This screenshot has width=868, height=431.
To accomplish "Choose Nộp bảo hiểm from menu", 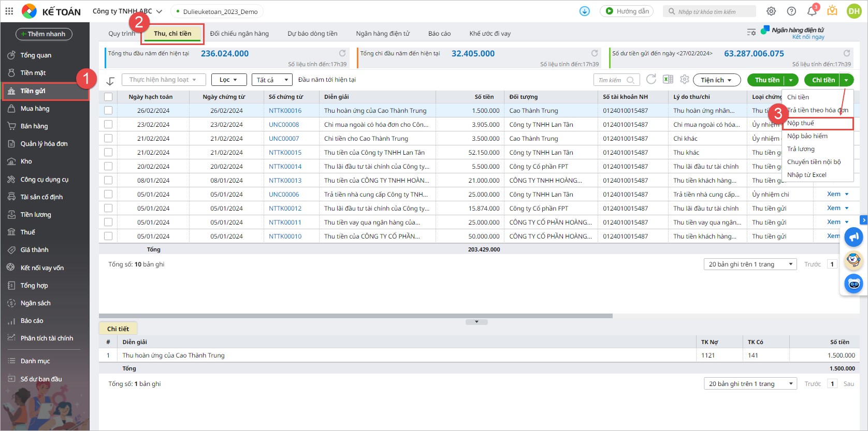I will (x=817, y=136).
